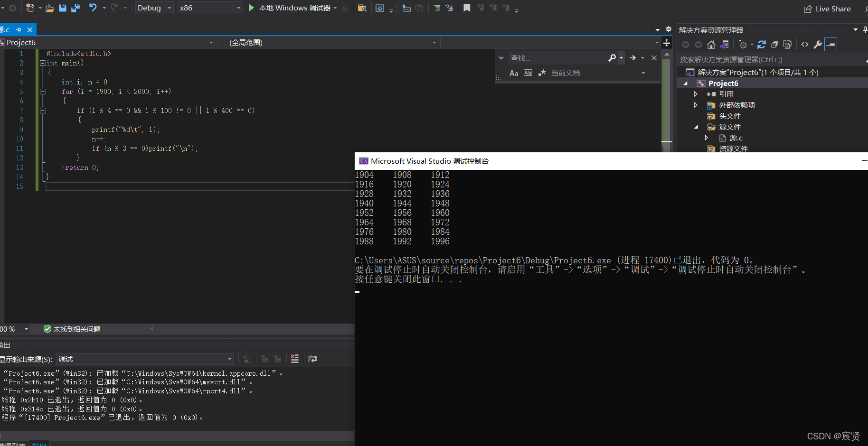Toggle Match Whole Word in find box
This screenshot has height=446, width=868.
(x=528, y=73)
